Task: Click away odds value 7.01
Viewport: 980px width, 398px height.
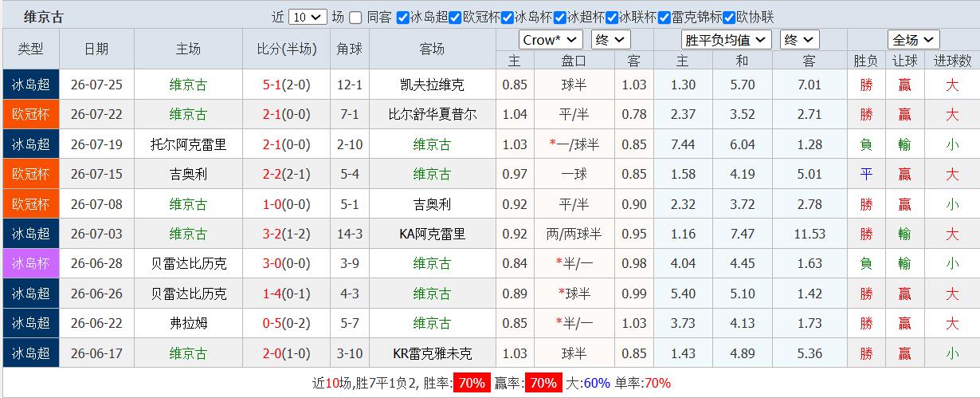Action: 809,85
